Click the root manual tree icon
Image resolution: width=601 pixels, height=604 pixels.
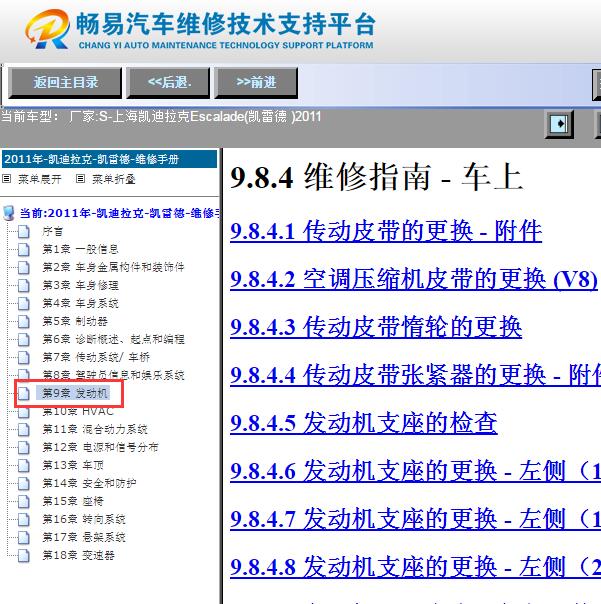[9, 213]
